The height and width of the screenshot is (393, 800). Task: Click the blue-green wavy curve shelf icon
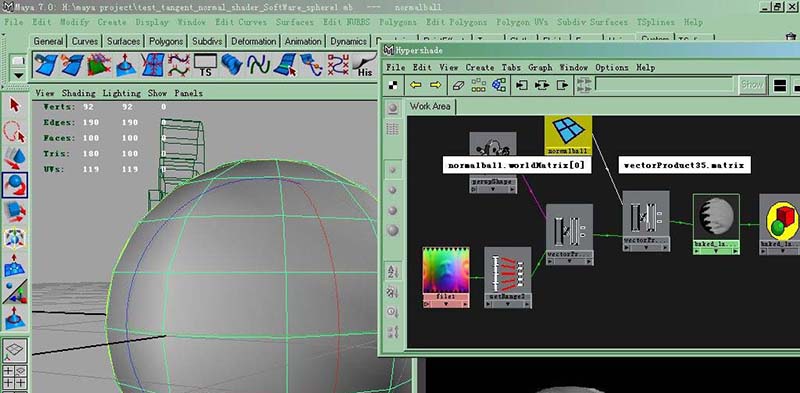[259, 65]
